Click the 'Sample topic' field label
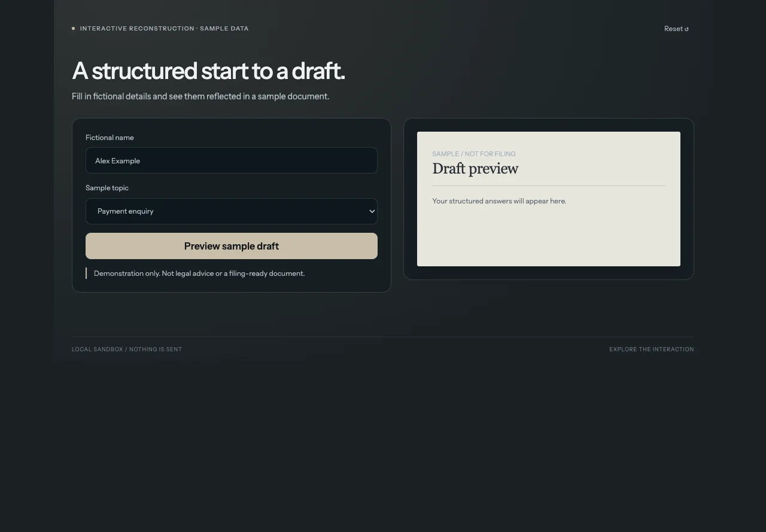The width and height of the screenshot is (766, 532). pyautogui.click(x=107, y=188)
